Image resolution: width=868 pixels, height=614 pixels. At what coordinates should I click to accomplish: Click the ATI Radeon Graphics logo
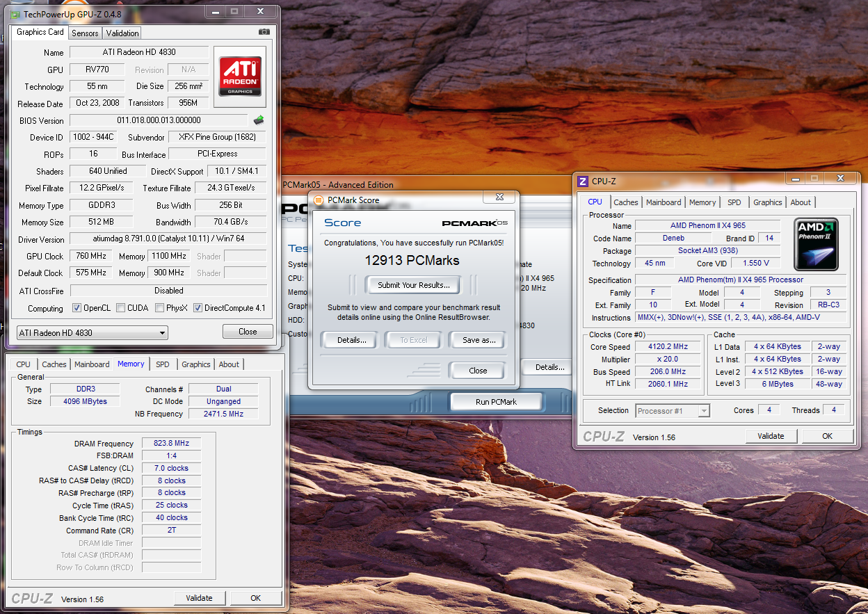click(240, 76)
